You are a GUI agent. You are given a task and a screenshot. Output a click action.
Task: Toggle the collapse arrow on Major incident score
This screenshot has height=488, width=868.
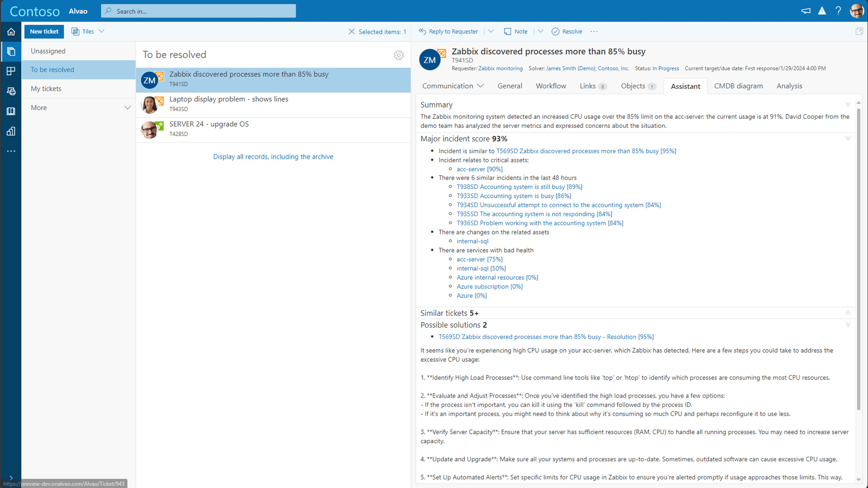848,138
